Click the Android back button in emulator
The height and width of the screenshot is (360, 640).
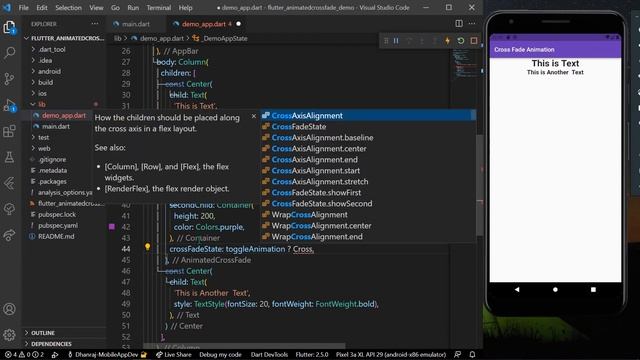517,289
